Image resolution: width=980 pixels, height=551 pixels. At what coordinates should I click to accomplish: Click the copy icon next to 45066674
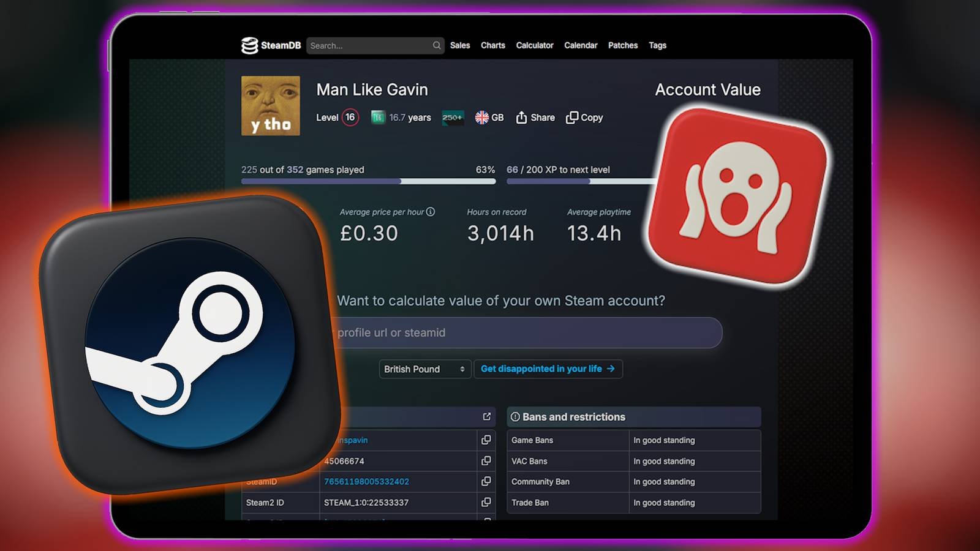[x=486, y=461]
